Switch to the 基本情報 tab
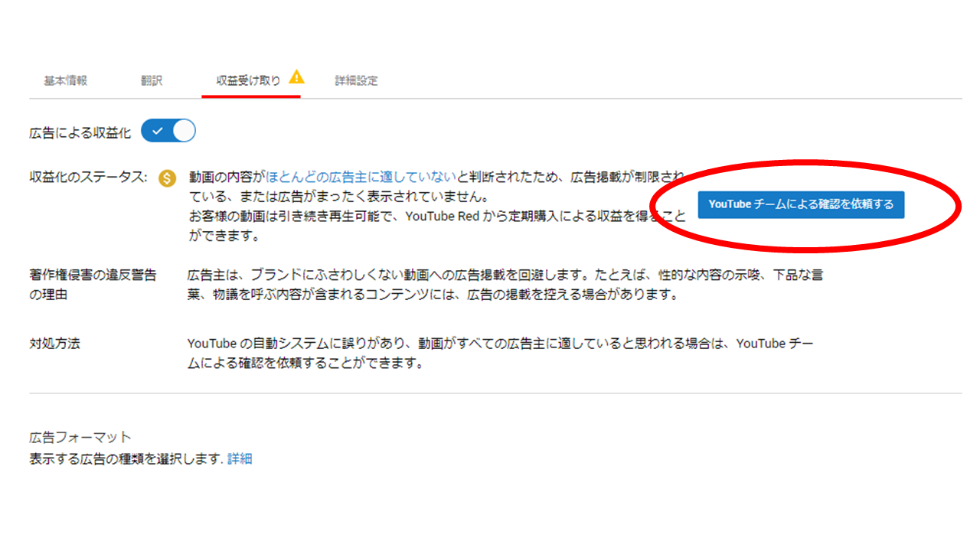980x551 pixels. [x=67, y=79]
